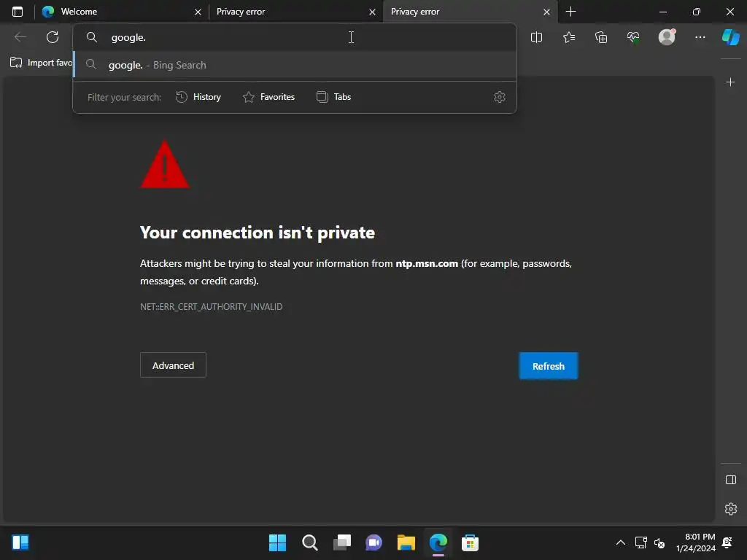This screenshot has width=747, height=560.
Task: Click the Back arrow icon
Action: (20, 37)
